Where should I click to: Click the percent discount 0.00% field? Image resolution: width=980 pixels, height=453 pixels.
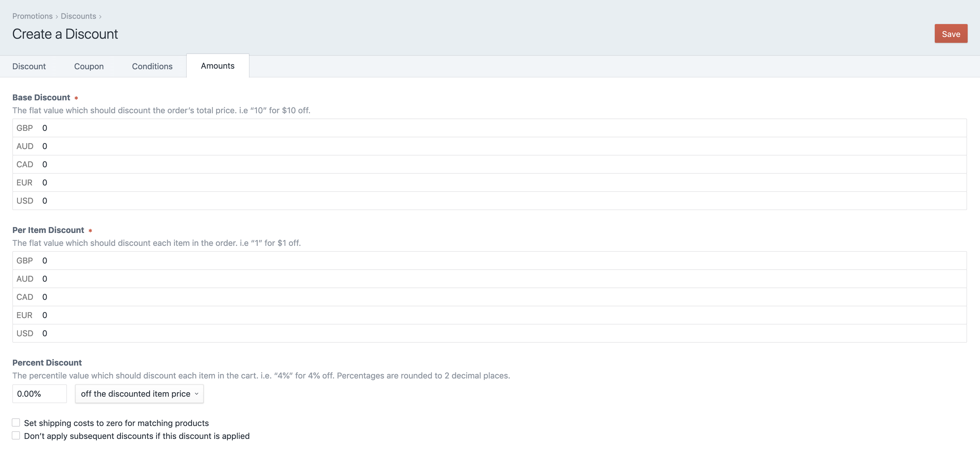39,394
